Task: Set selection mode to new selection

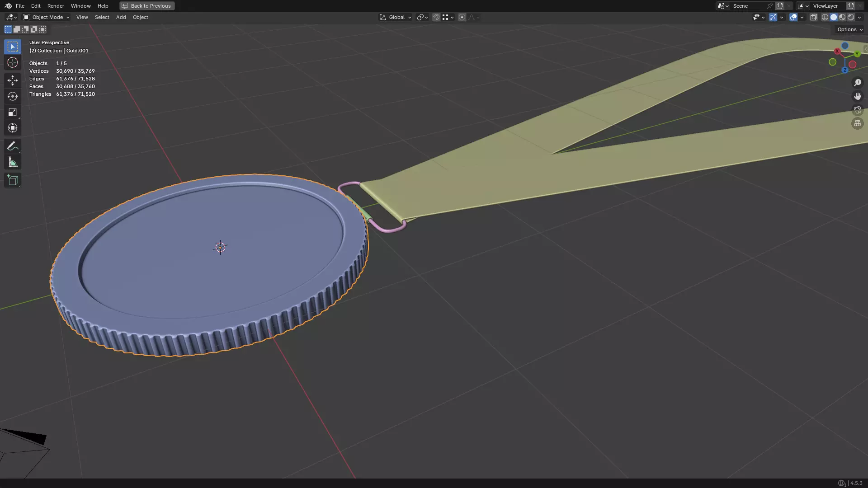Action: click(x=8, y=29)
